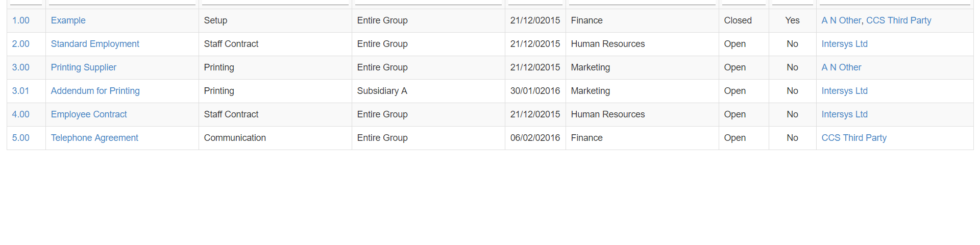
Task: Open the Standard Employment contract
Action: click(95, 44)
